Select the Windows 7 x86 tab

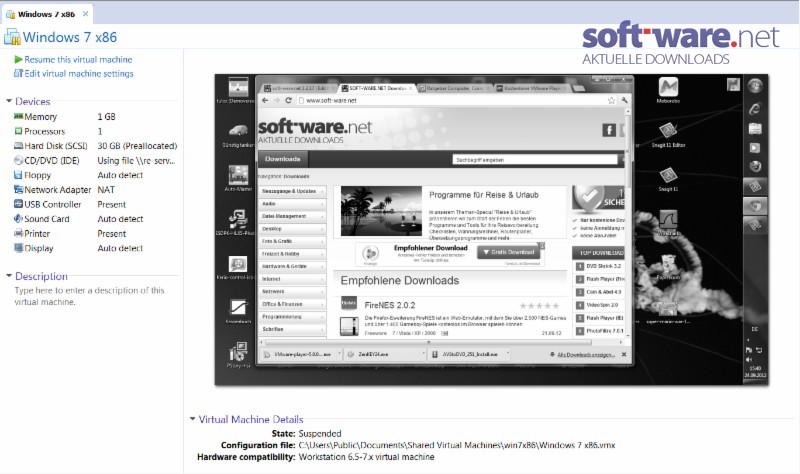(x=46, y=14)
